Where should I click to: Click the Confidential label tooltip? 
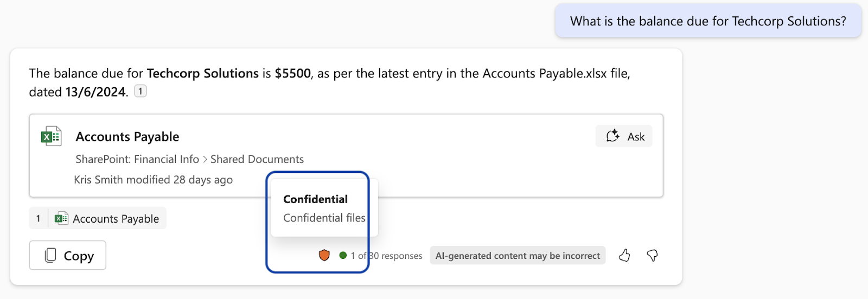pos(324,207)
